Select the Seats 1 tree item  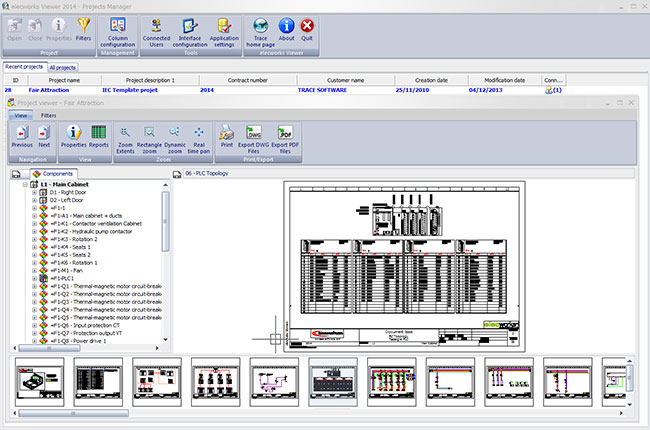[x=70, y=247]
